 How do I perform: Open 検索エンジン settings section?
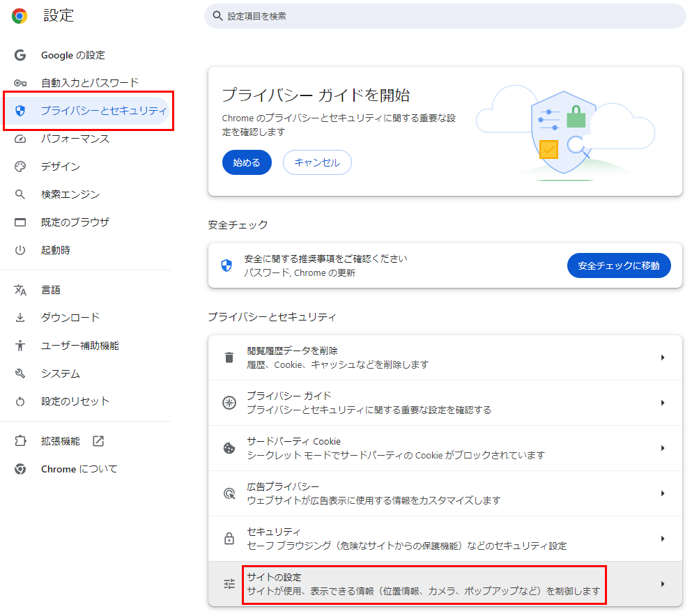click(x=70, y=194)
